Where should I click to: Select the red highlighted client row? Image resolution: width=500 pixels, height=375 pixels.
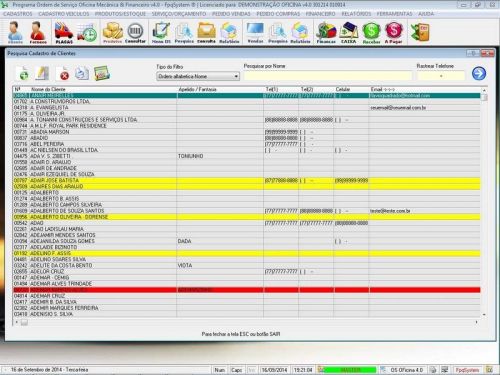247,290
